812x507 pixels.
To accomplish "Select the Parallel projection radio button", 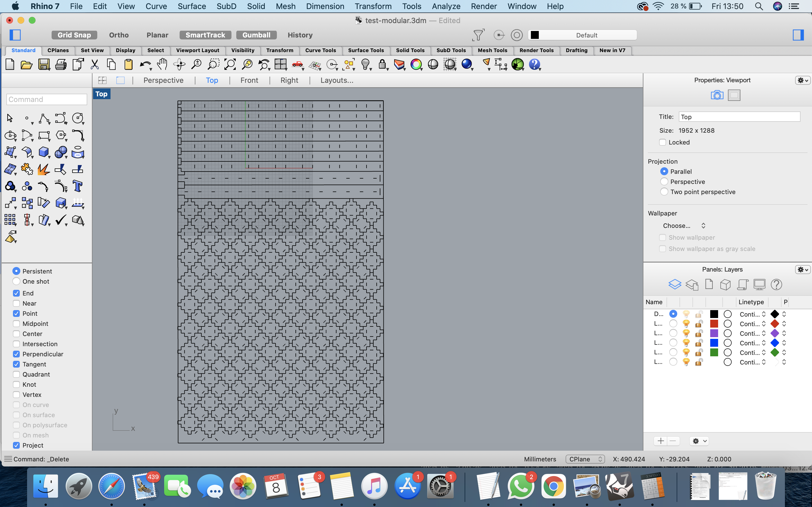I will click(x=663, y=171).
